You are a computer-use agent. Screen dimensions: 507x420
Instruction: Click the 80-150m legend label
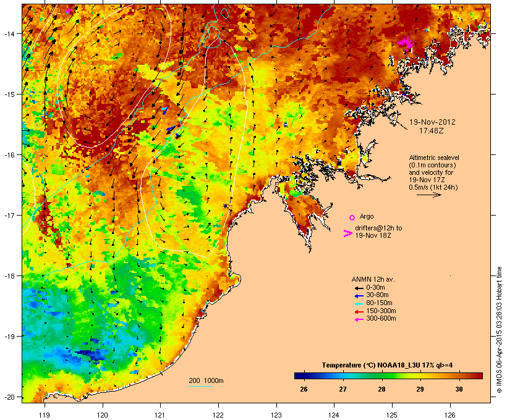click(x=379, y=303)
